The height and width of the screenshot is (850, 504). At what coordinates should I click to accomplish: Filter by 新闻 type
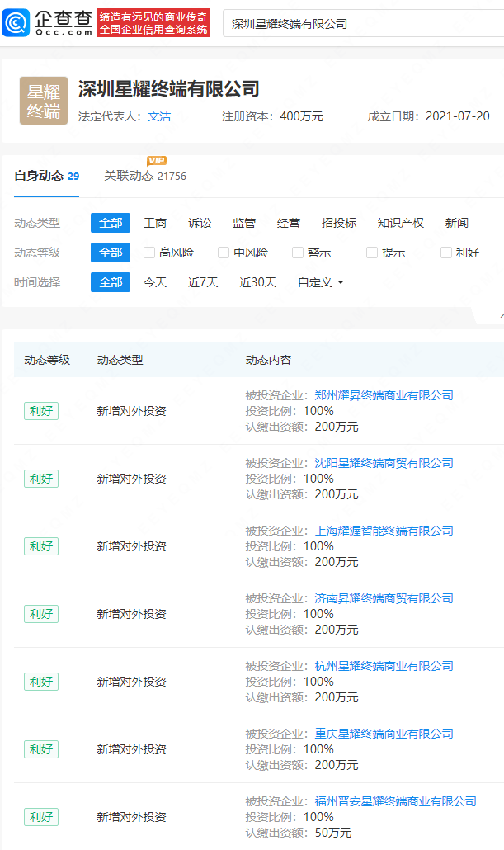click(x=457, y=223)
